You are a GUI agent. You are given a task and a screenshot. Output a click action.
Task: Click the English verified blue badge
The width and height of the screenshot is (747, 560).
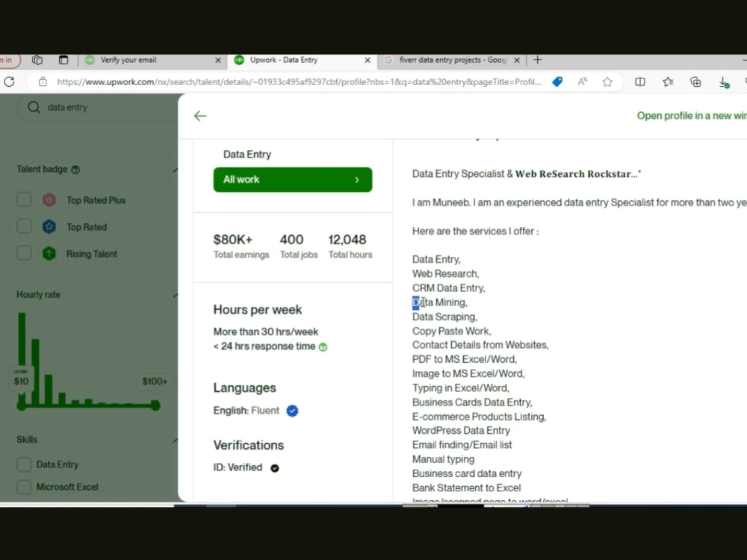click(x=292, y=411)
